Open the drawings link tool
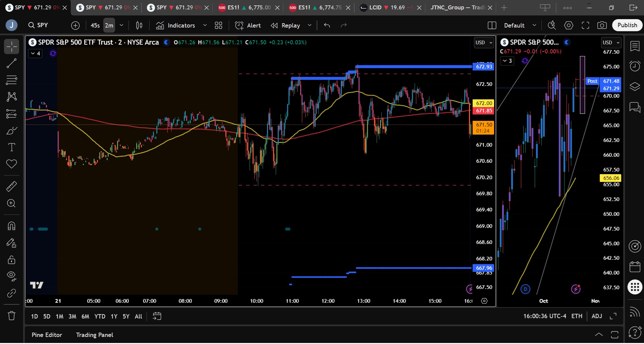The height and width of the screenshot is (344, 644). (x=11, y=293)
